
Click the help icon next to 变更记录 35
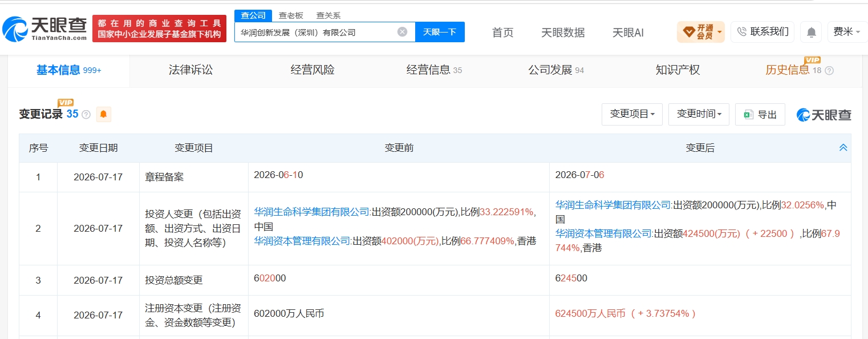point(86,114)
